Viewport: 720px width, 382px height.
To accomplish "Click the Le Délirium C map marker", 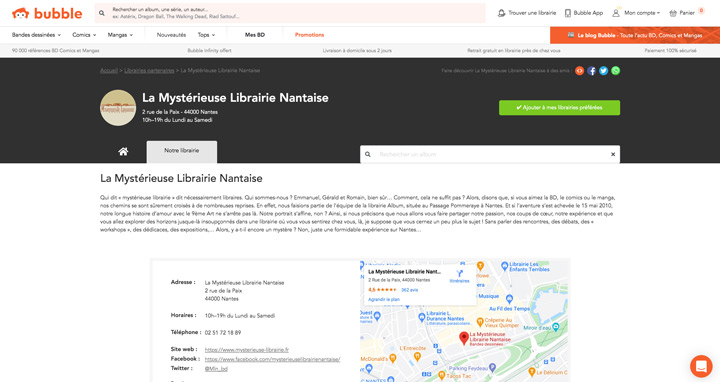I will point(532,371).
